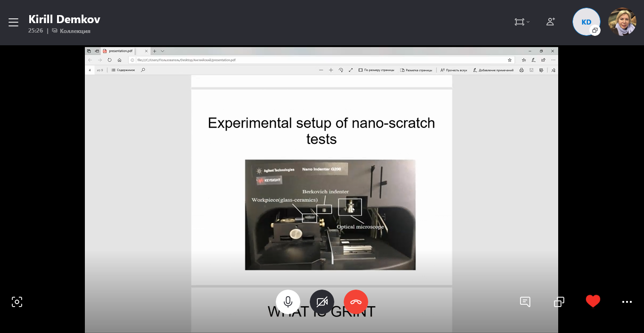This screenshot has width=644, height=333.
Task: Click the presentation.pdf browser tab
Action: pyautogui.click(x=122, y=51)
